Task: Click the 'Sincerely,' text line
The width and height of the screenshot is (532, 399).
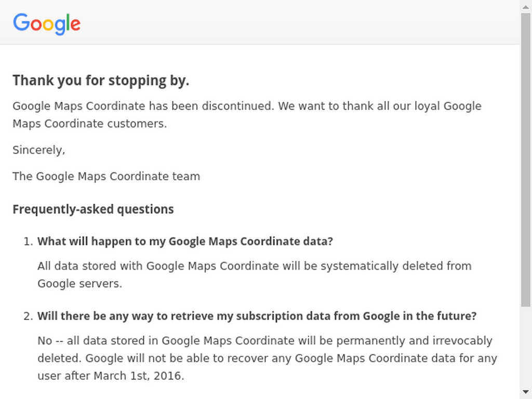Action: pos(38,150)
